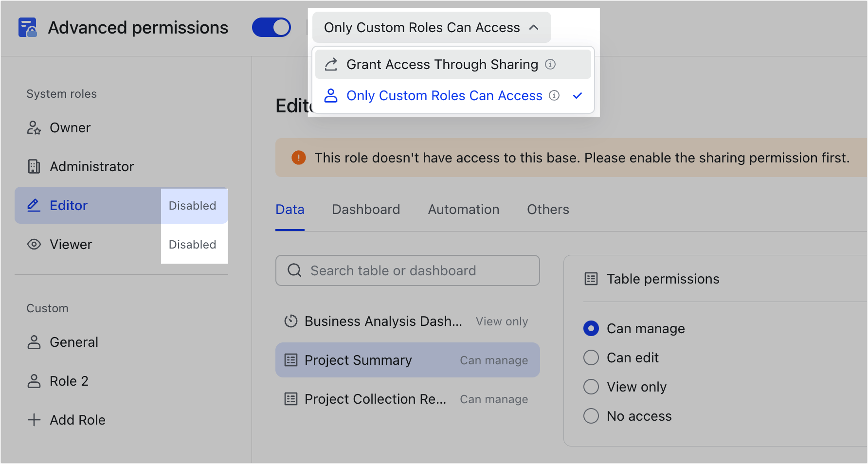
Task: Click Add Role
Action: tap(77, 419)
